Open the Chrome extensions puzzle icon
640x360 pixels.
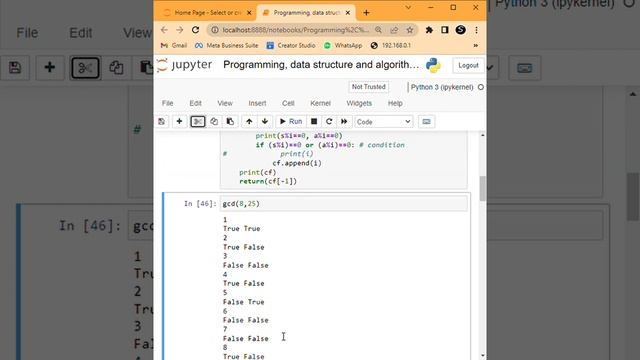coord(429,30)
